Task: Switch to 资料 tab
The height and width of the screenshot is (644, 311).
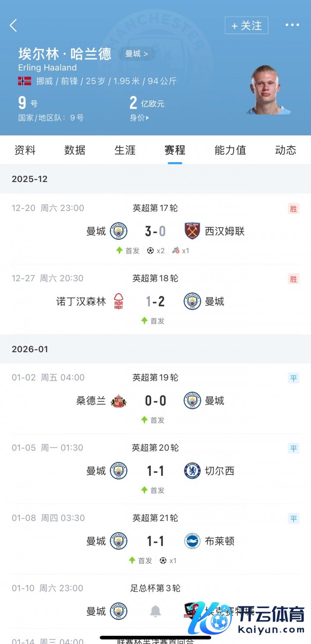Action: [x=25, y=150]
